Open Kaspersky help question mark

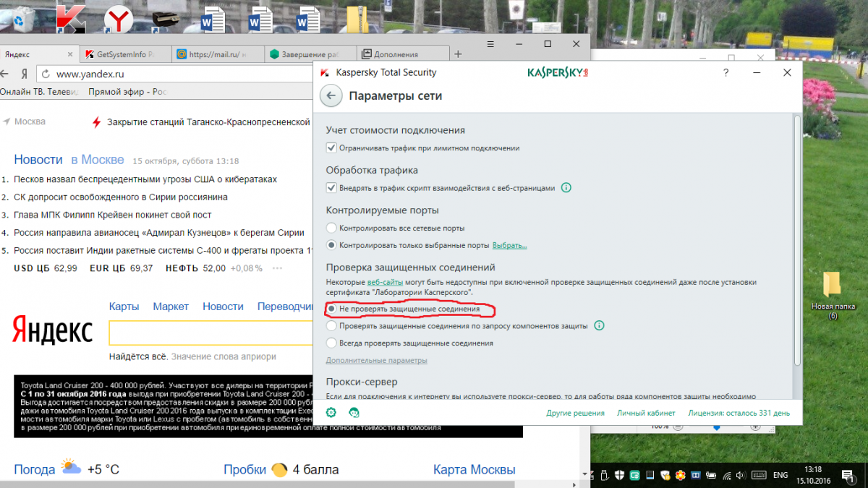point(726,73)
